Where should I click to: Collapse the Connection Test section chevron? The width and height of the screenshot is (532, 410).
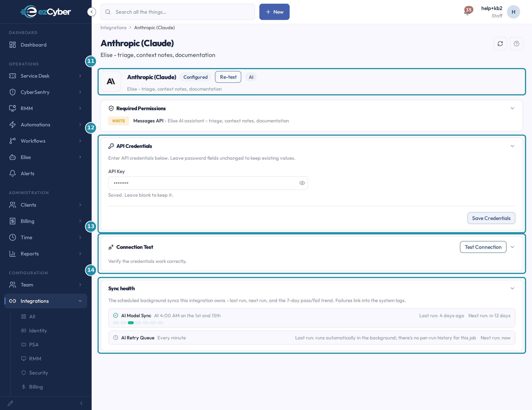[512, 247]
